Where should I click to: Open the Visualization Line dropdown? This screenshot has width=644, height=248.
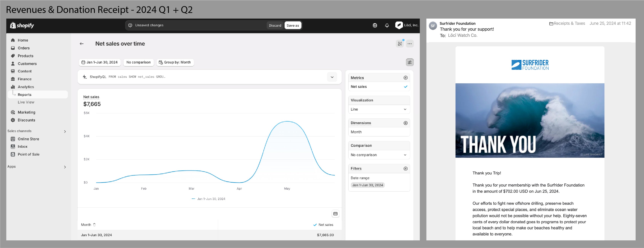pyautogui.click(x=379, y=109)
